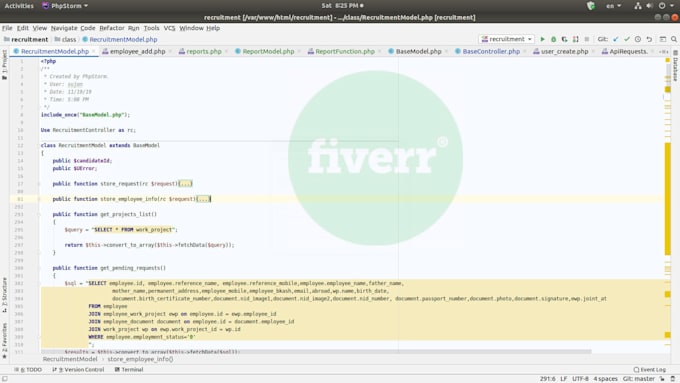The height and width of the screenshot is (383, 680).
Task: Open the Refactor menu
Action: [111, 28]
